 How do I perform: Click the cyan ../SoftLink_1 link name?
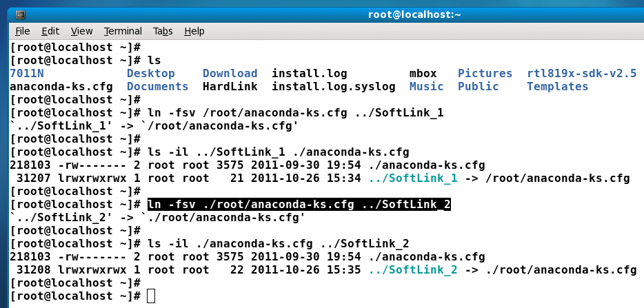point(413,178)
